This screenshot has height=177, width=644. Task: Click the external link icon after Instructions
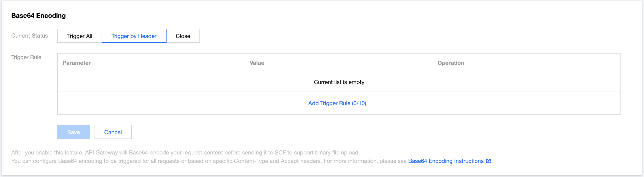tap(488, 161)
